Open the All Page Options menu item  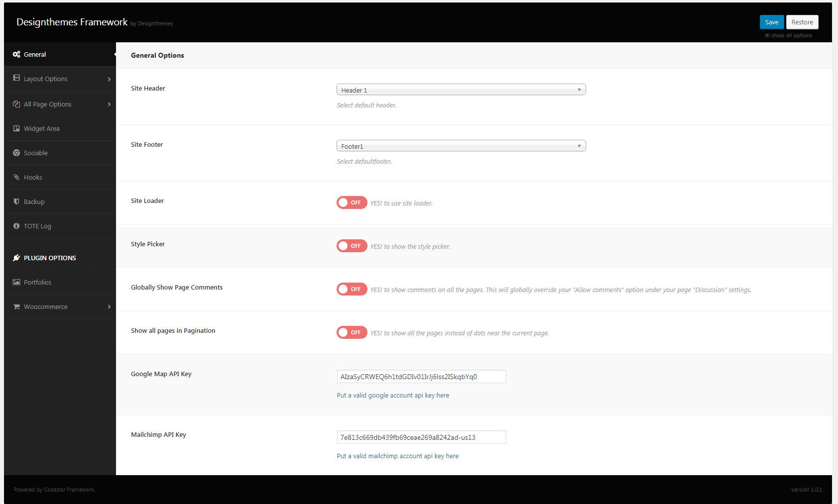tap(60, 104)
